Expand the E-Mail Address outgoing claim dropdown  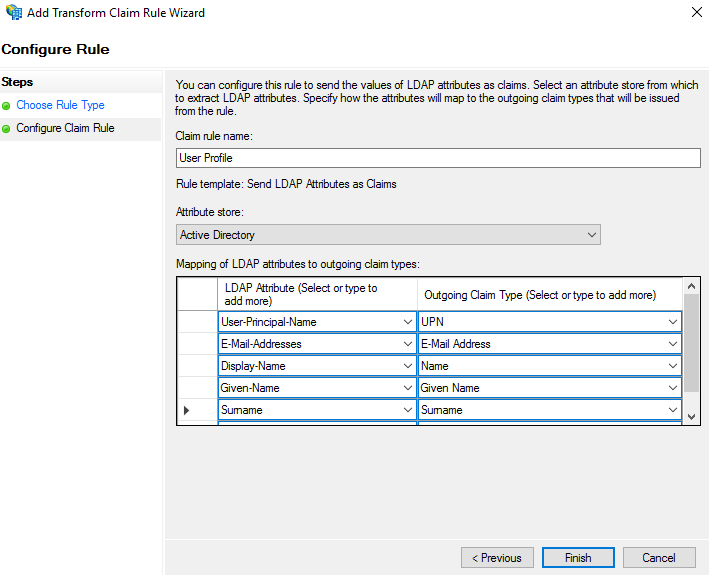672,344
